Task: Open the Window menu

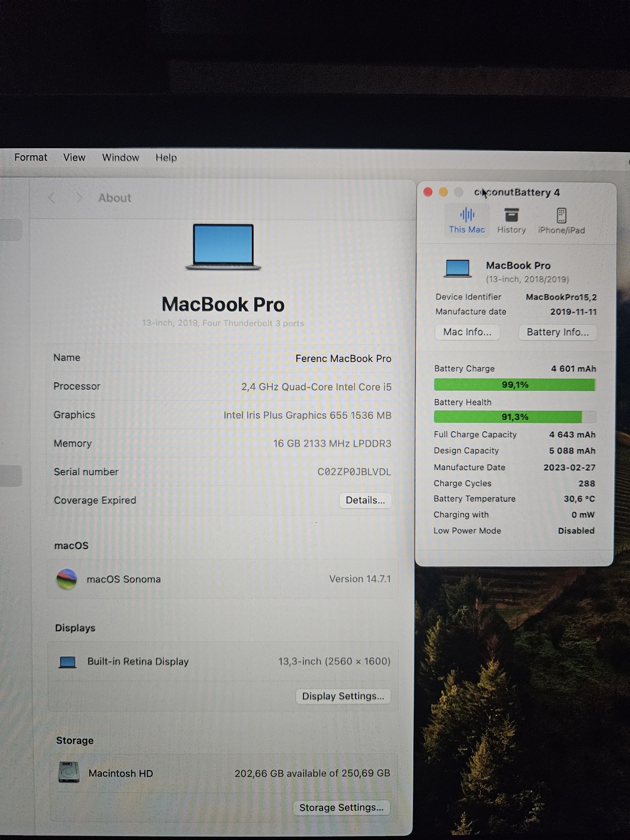Action: point(121,157)
